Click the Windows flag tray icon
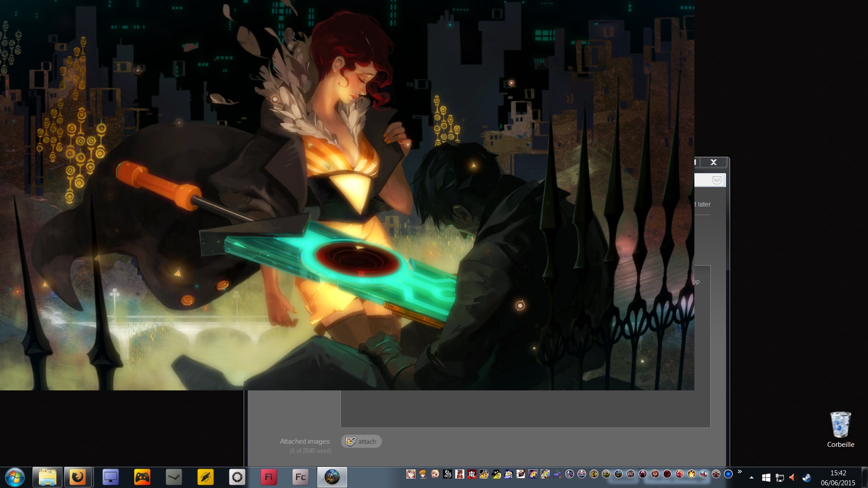The width and height of the screenshot is (868, 488). point(766,478)
